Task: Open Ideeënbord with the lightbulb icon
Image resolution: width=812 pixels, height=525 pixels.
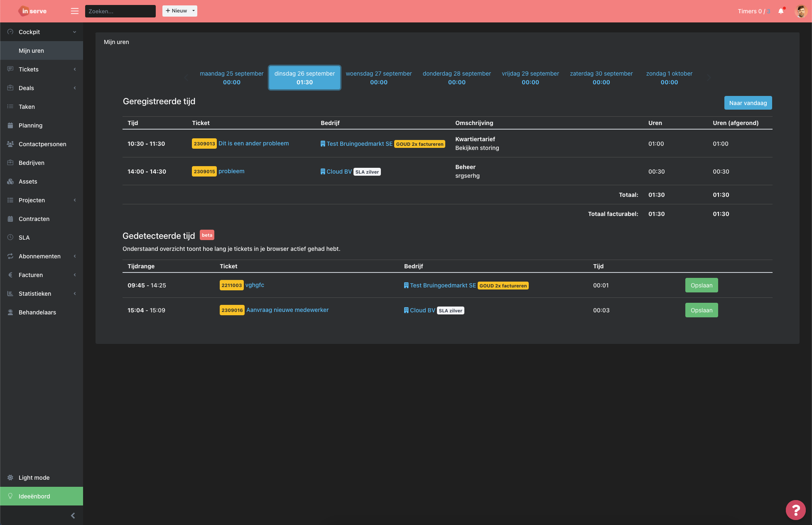Action: (x=34, y=496)
